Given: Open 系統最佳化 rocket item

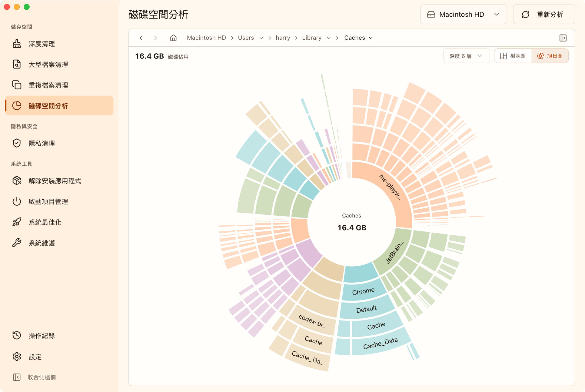Looking at the screenshot, I should coord(59,222).
